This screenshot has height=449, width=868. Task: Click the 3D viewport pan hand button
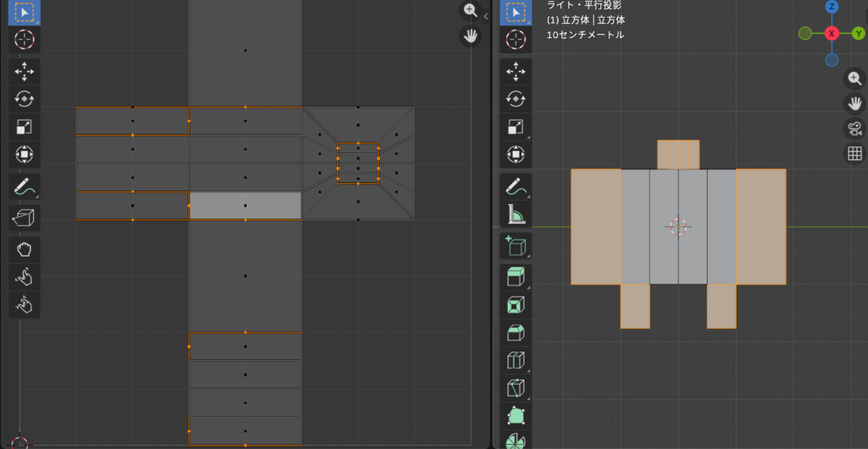(854, 103)
